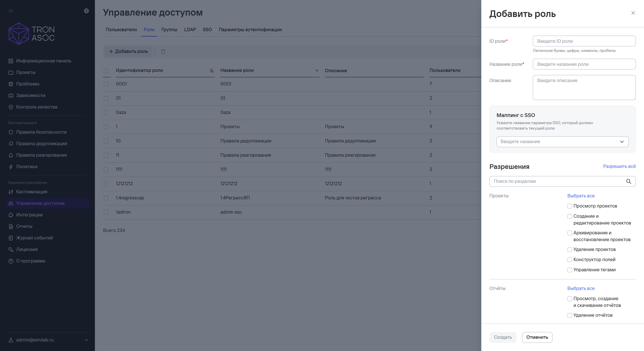The width and height of the screenshot is (644, 351).
Task: Close the Добавить роль panel
Action: 633,13
